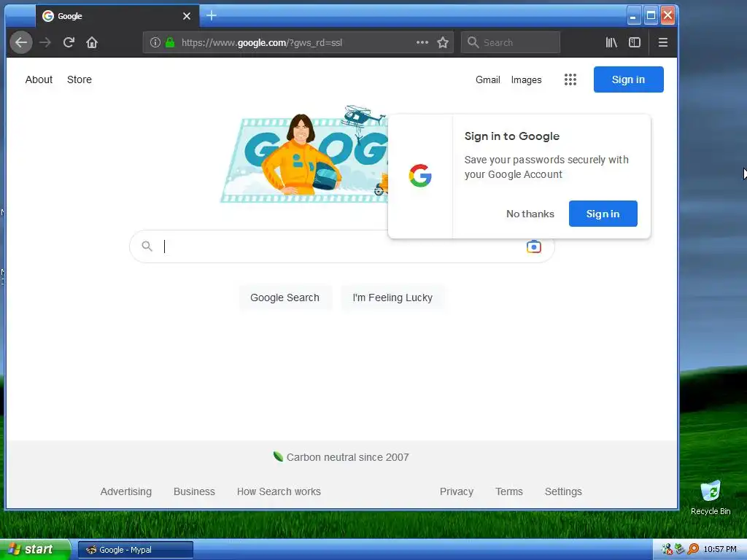Open page actions three-dot menu
The image size is (747, 560).
[x=422, y=42]
